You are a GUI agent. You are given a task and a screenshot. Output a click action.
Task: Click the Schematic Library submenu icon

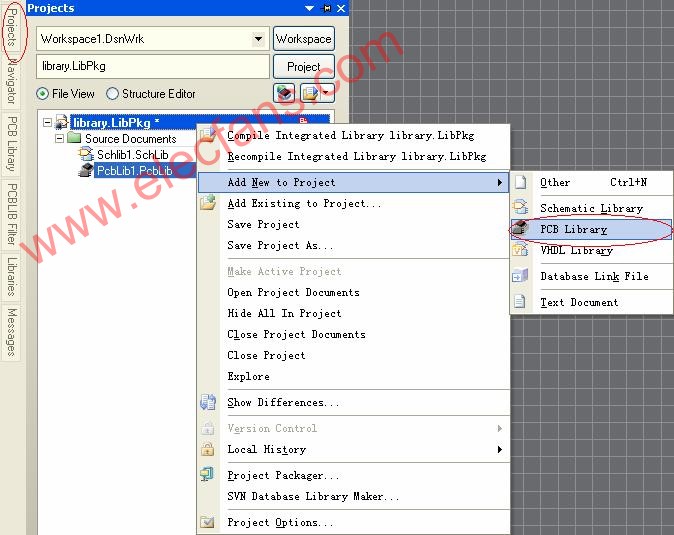(x=520, y=207)
